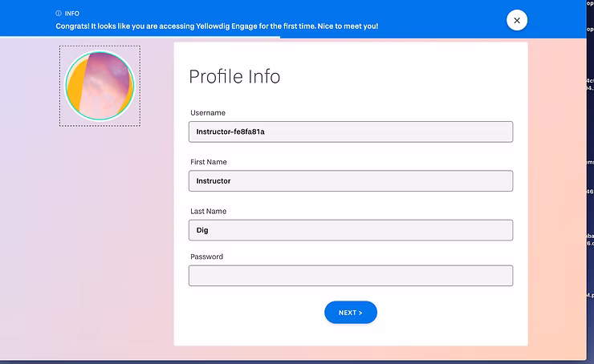Click the First Name label
594x364 pixels.
pos(209,162)
